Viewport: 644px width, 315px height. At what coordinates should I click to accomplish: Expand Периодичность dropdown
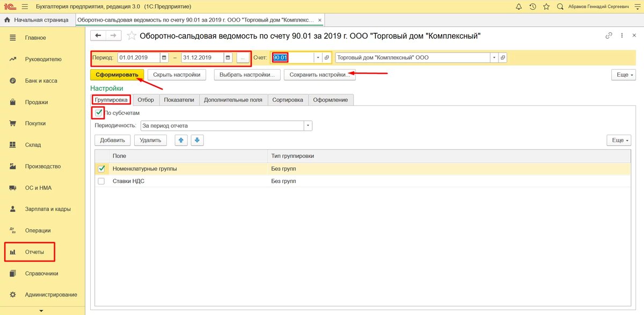click(308, 126)
